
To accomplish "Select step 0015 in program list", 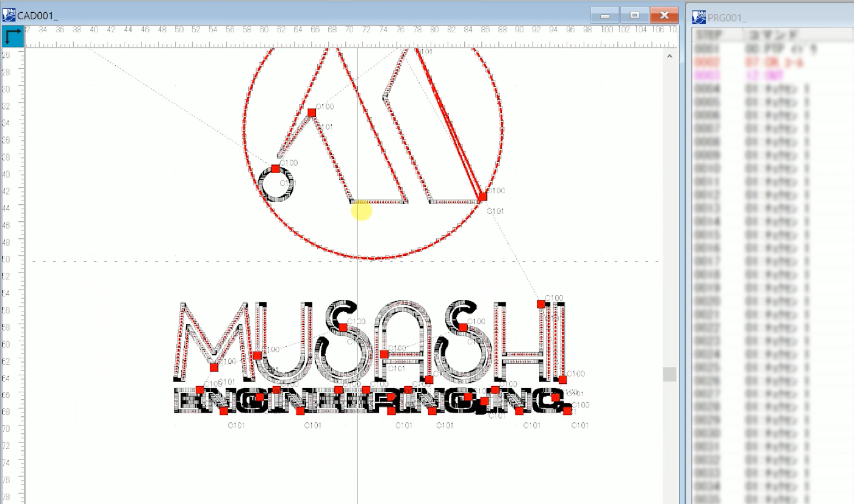I will pos(773,235).
